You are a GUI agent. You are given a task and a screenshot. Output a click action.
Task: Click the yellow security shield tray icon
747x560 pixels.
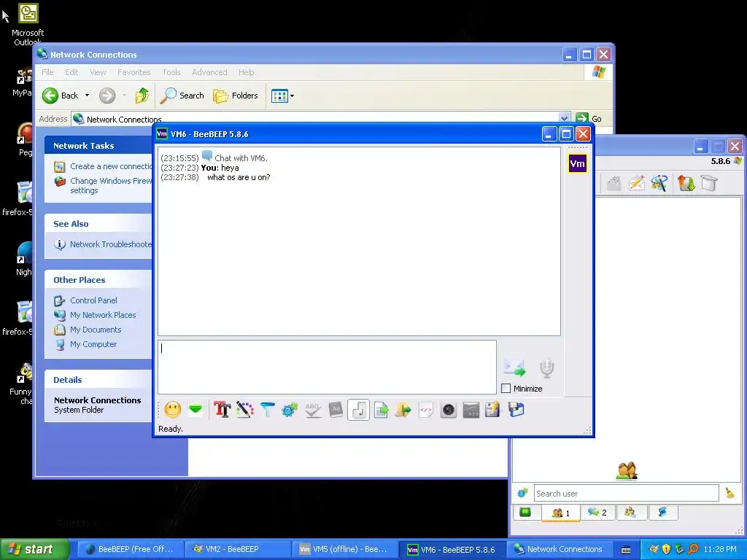tap(666, 549)
